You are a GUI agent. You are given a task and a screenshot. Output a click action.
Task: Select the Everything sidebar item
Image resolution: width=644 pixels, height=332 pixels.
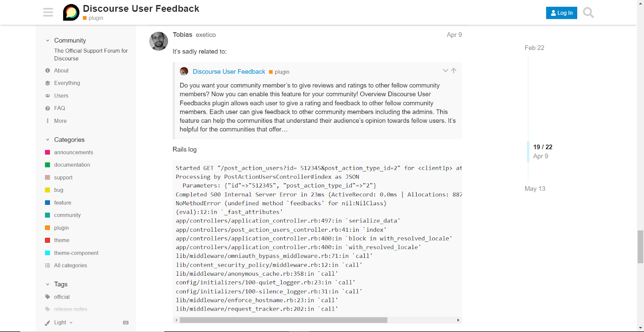coord(67,83)
